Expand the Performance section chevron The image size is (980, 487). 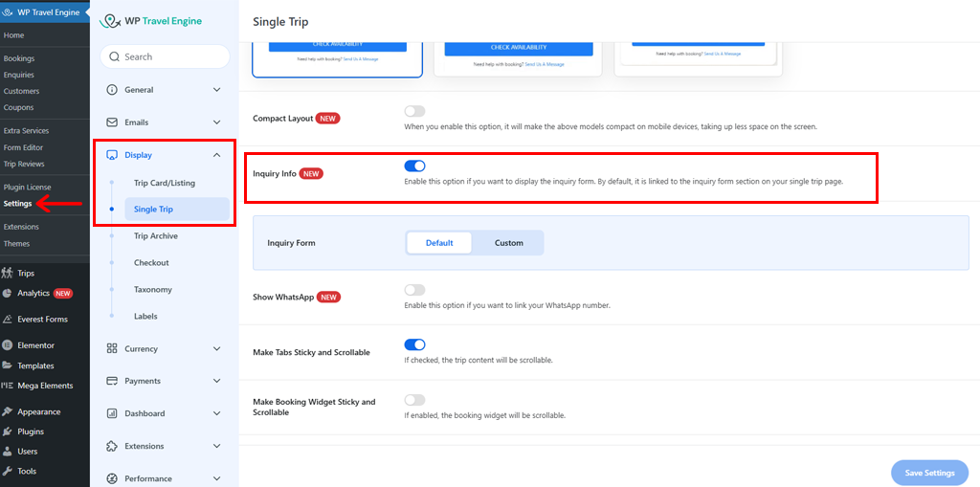pos(216,478)
